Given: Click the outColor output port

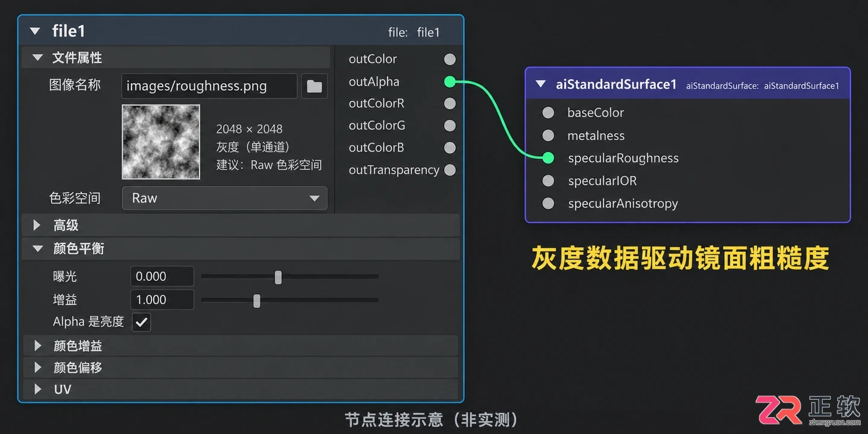Looking at the screenshot, I should coord(450,59).
